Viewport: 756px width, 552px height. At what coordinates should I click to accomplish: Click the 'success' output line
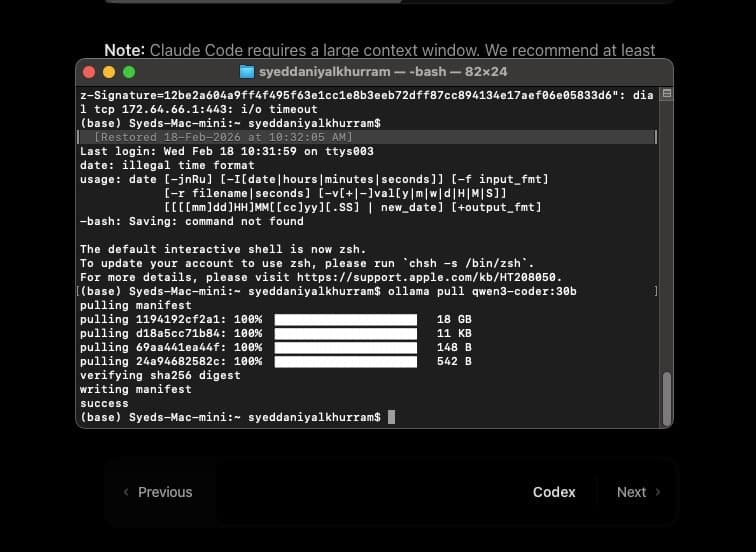pyautogui.click(x=104, y=403)
